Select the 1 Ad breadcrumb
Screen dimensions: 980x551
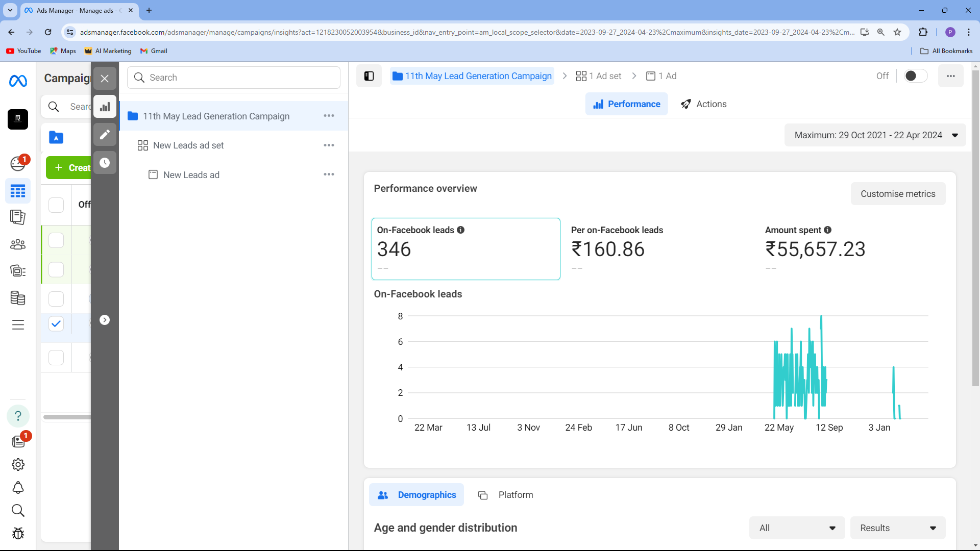click(x=661, y=76)
